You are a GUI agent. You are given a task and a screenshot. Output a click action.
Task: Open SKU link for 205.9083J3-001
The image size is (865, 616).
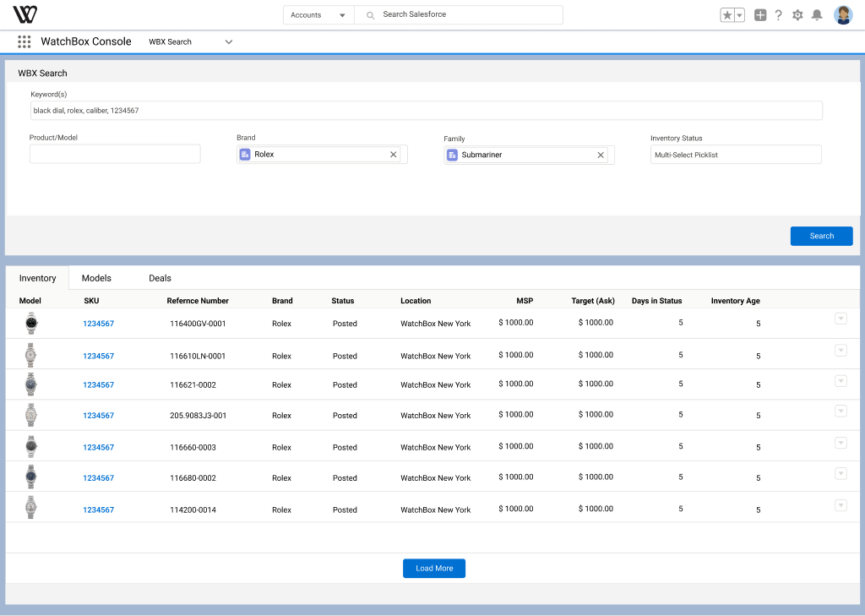[x=98, y=416]
